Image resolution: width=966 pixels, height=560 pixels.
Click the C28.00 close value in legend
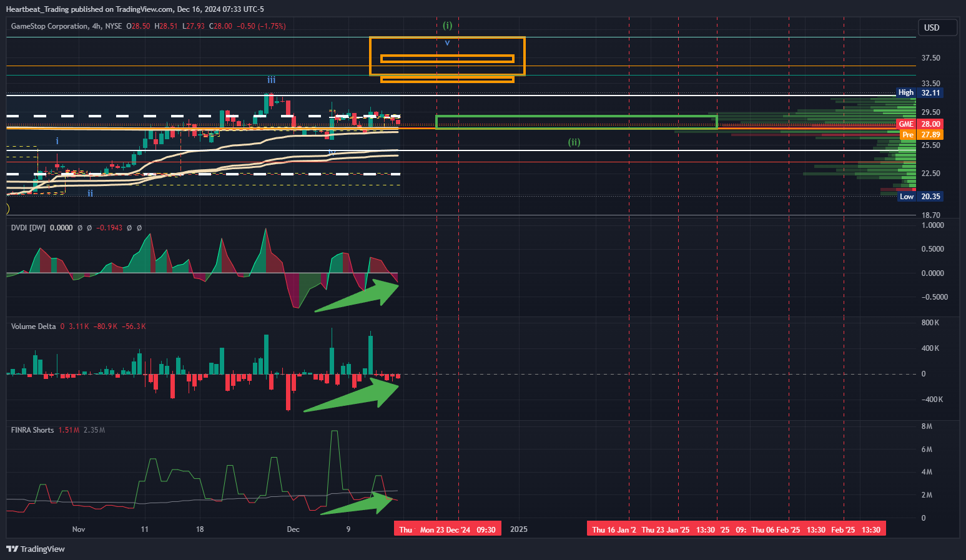pyautogui.click(x=220, y=26)
